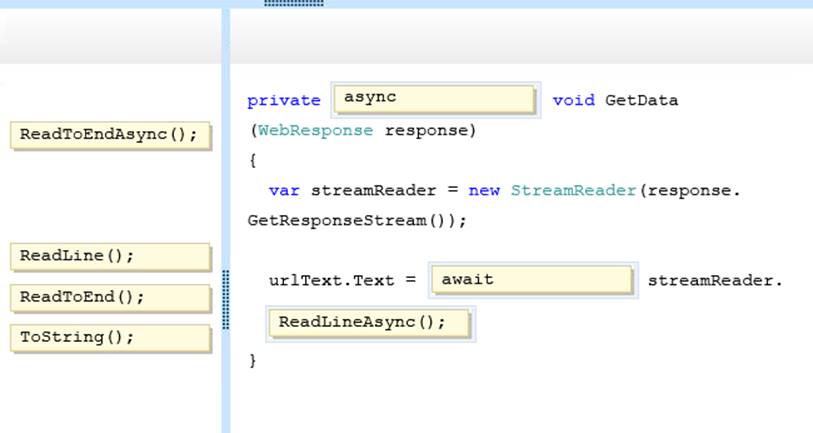
Task: Click the 'private' keyword text
Action: point(284,100)
